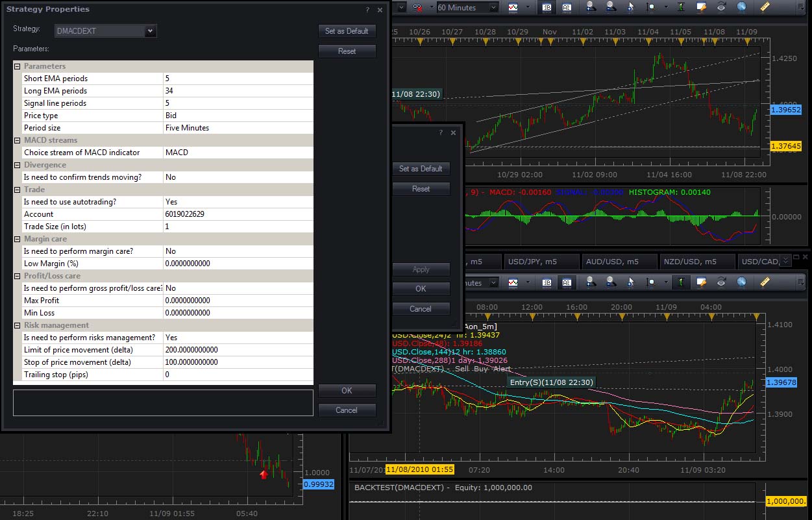The image size is (812, 520).
Task: Collapse the Trade section
Action: (x=18, y=190)
